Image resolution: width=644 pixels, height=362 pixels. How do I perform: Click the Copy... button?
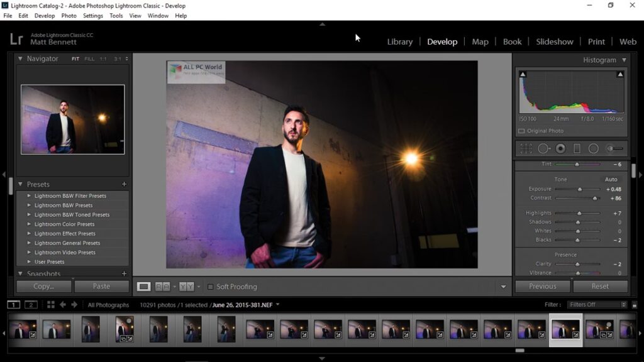click(43, 287)
